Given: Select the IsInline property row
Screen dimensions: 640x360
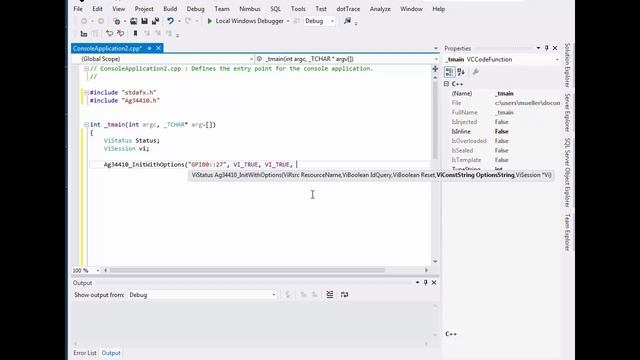Looking at the screenshot, I should (502, 131).
